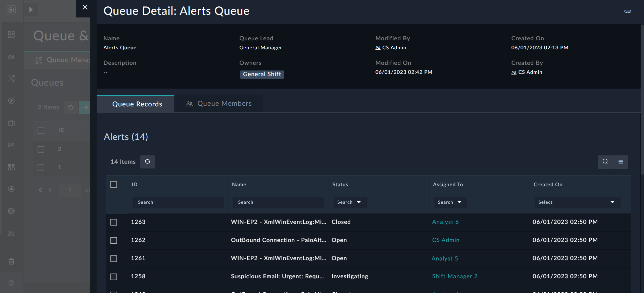Close the Queue Detail panel
Screen dimensions: 644x293
point(85,7)
